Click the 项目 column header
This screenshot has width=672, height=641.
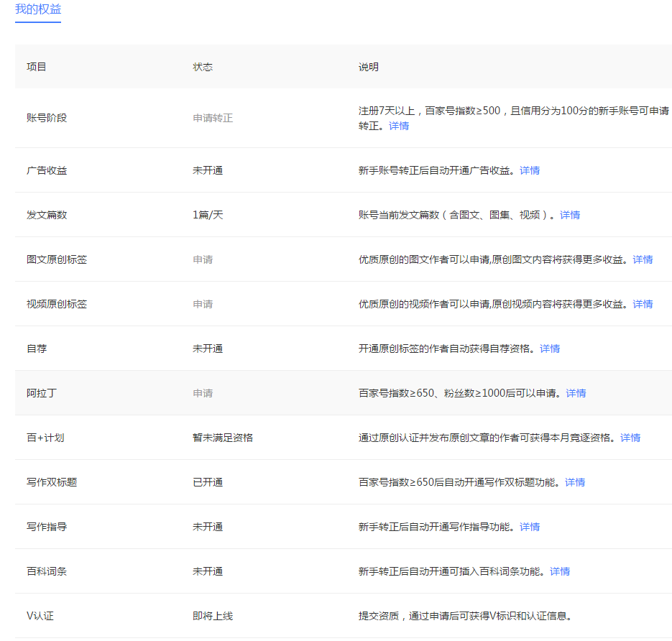tap(35, 66)
